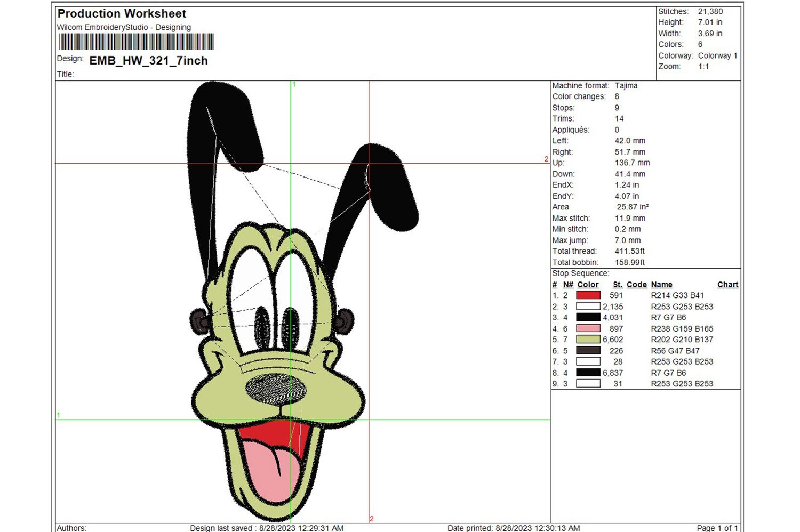Click the red swatch in stop 1
The width and height of the screenshot is (800, 532).
(x=588, y=295)
